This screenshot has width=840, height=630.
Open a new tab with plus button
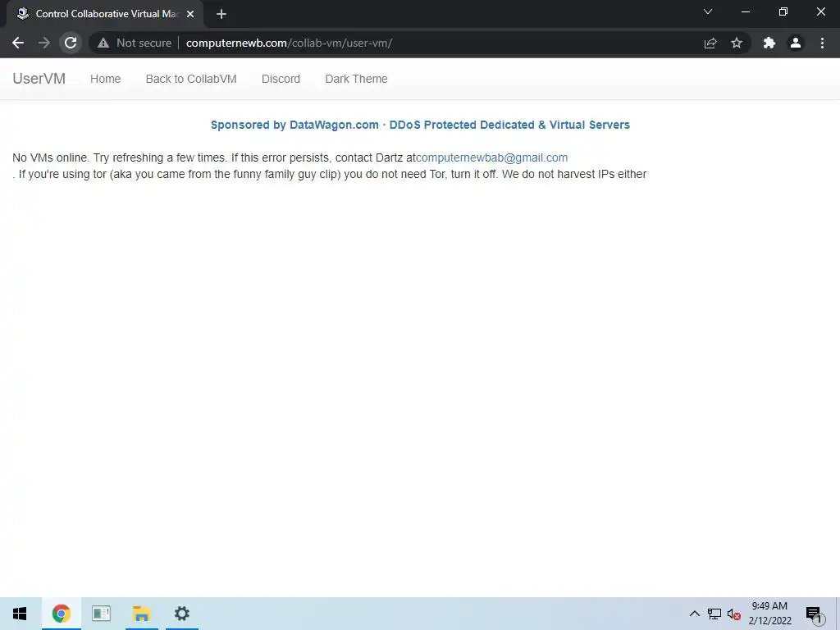coord(221,14)
